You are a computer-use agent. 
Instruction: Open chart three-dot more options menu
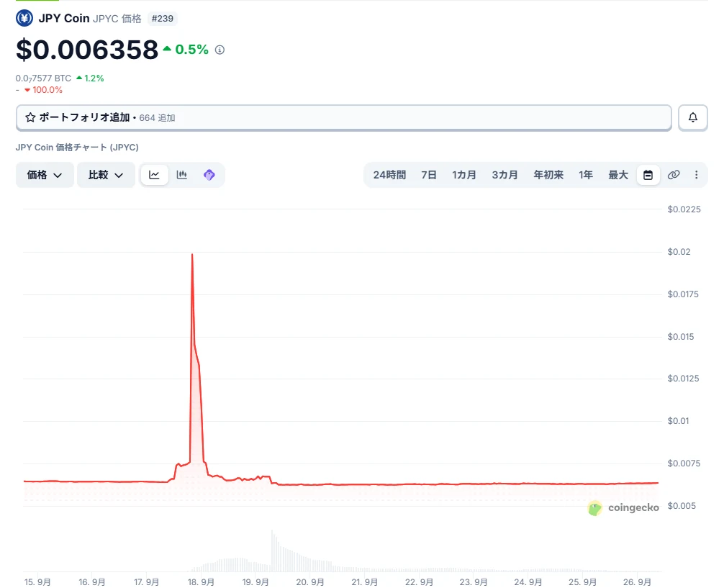click(697, 175)
